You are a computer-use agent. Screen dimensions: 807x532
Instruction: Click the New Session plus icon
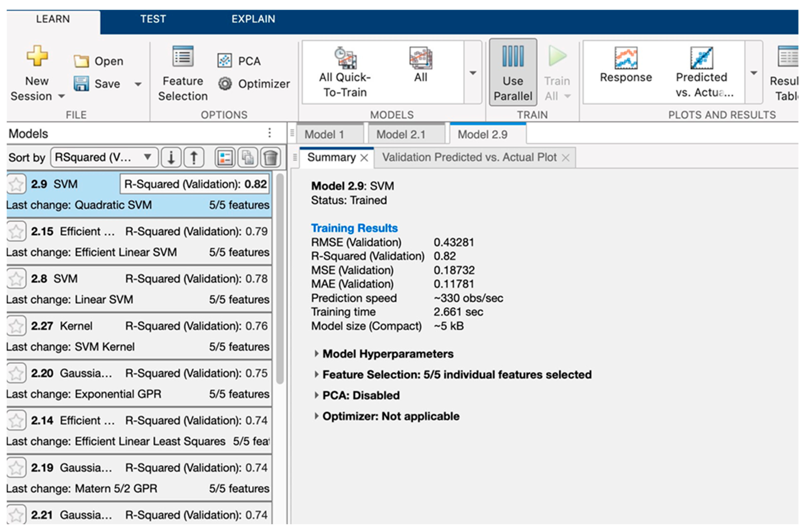(x=37, y=56)
